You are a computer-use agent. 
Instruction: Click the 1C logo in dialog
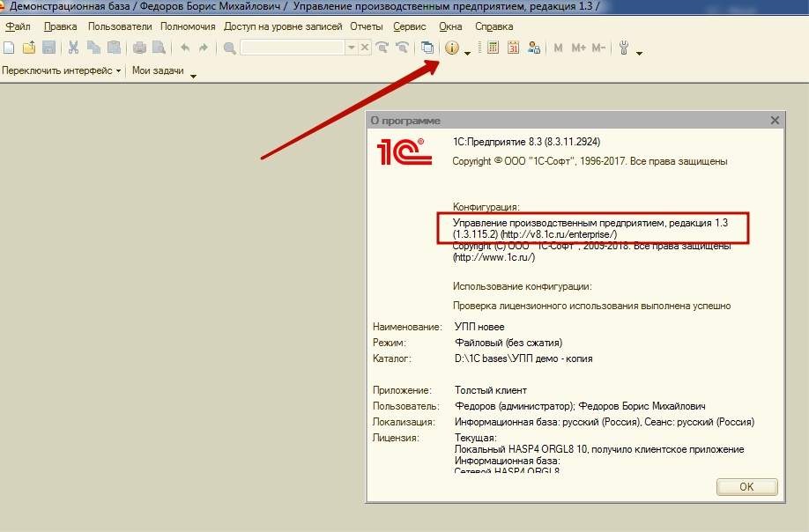404,151
